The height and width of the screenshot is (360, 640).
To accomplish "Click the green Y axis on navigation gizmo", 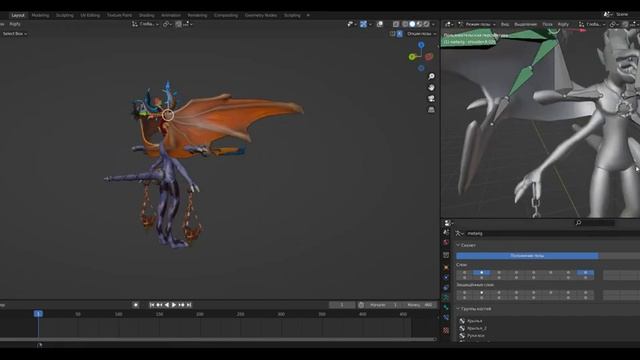I will (x=412, y=57).
